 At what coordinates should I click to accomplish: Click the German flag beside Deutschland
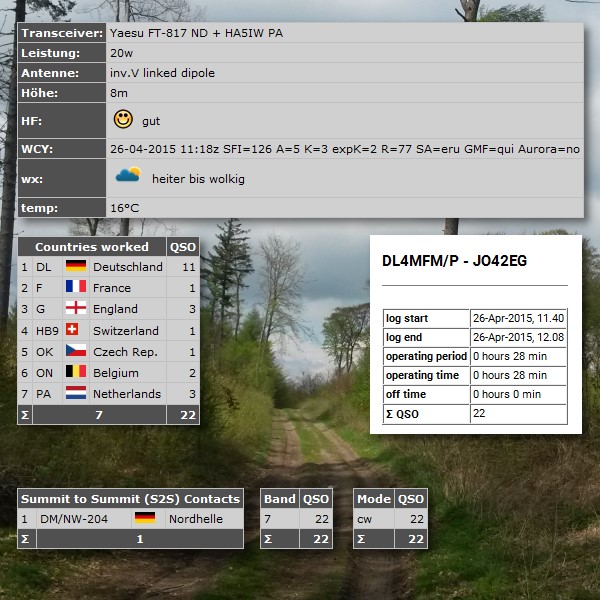click(x=76, y=267)
